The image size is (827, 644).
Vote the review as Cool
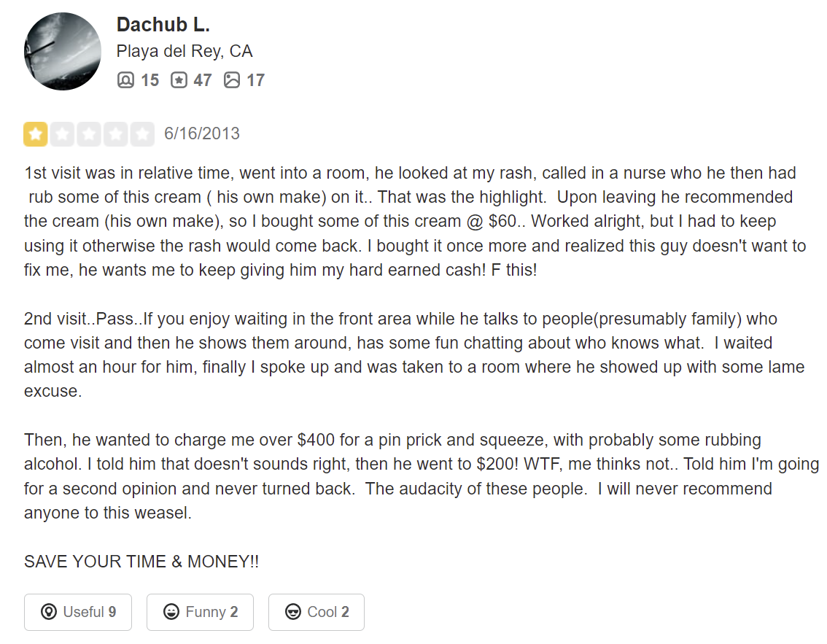pos(317,612)
